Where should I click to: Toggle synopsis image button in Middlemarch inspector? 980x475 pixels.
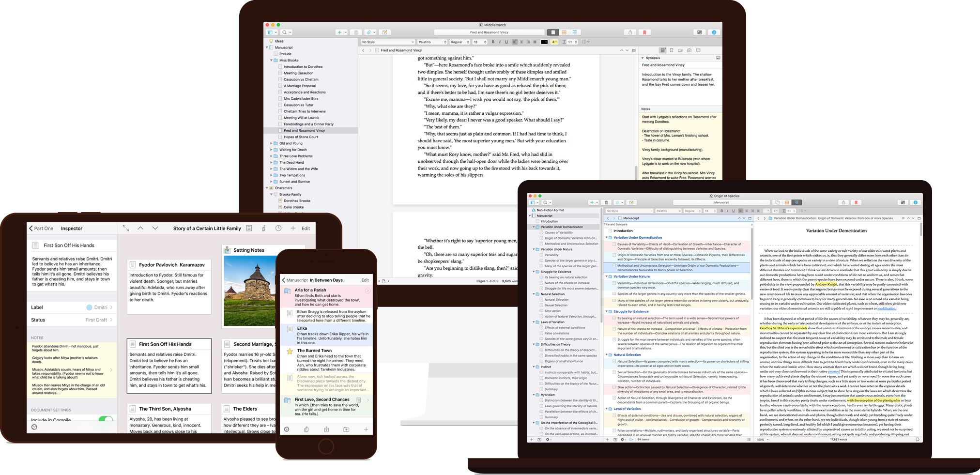[718, 58]
